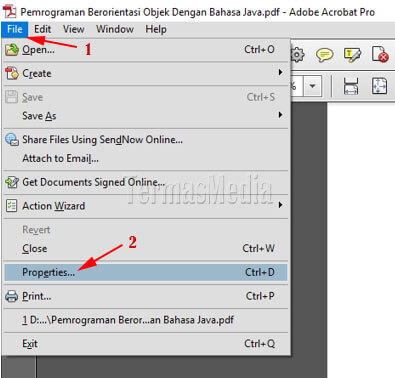
Task: Click the Action Wizard checklist icon
Action: pos(12,206)
